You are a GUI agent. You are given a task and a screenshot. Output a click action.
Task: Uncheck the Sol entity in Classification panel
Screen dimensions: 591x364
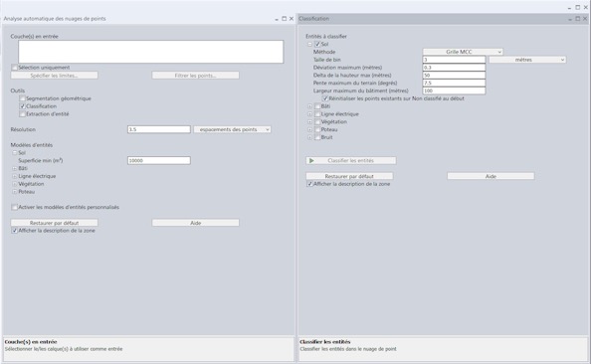pyautogui.click(x=317, y=44)
